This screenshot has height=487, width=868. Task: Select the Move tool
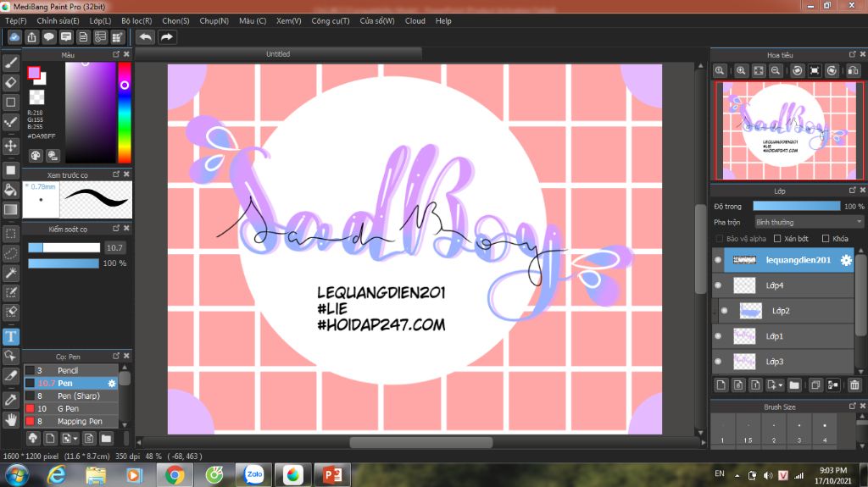(10, 146)
